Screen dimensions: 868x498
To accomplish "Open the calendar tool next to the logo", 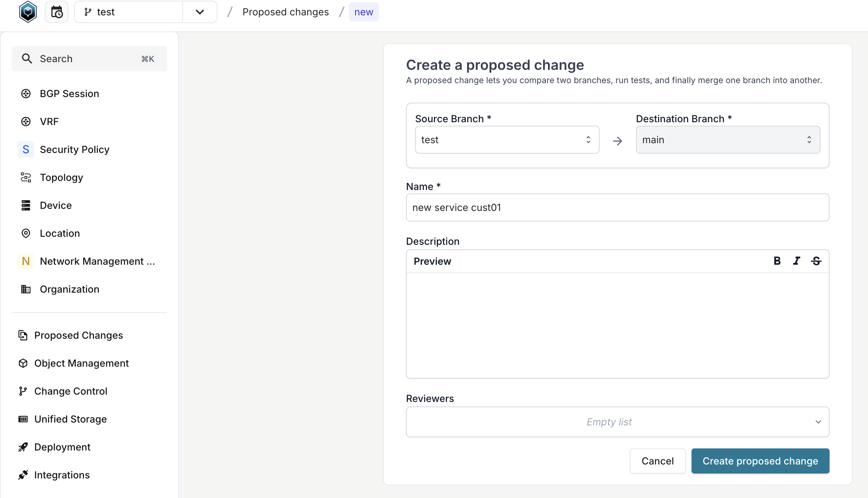I will [57, 12].
